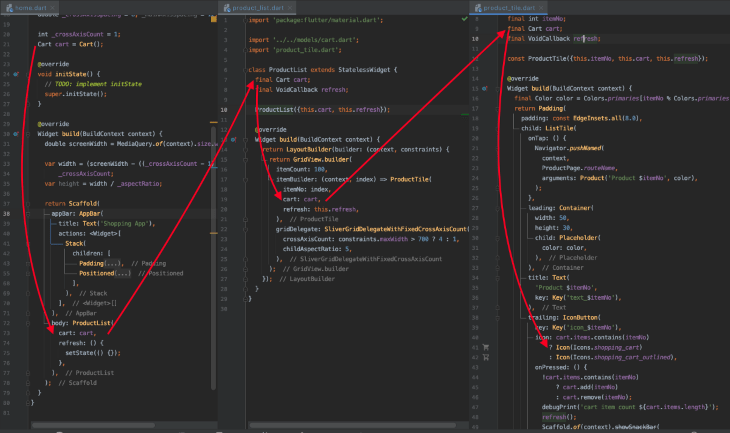Click the override gutter icon in product_tile.dart
Image resolution: width=730 pixels, height=433 pixels.
485,88
